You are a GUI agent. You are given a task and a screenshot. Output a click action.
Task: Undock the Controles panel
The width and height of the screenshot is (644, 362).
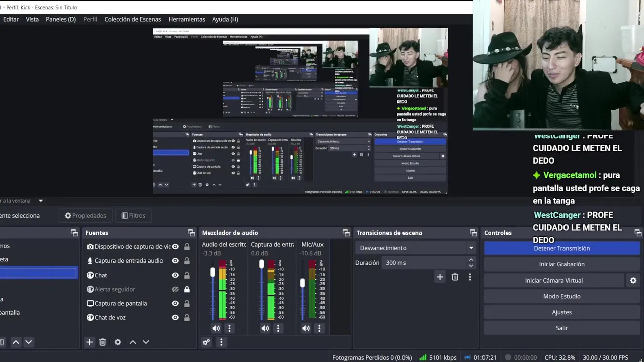click(638, 233)
